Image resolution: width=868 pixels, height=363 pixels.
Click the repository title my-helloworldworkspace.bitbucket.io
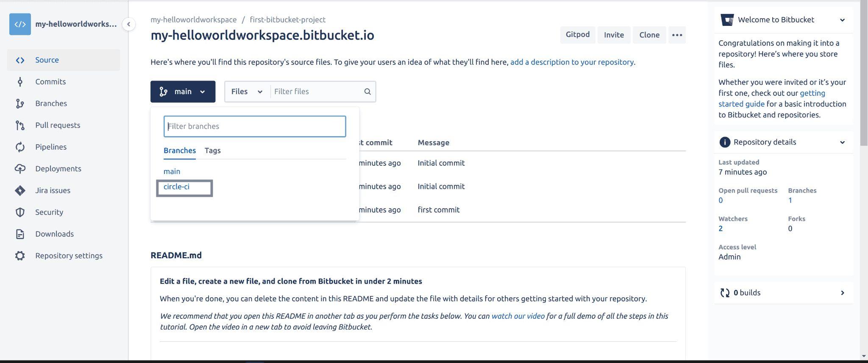262,35
